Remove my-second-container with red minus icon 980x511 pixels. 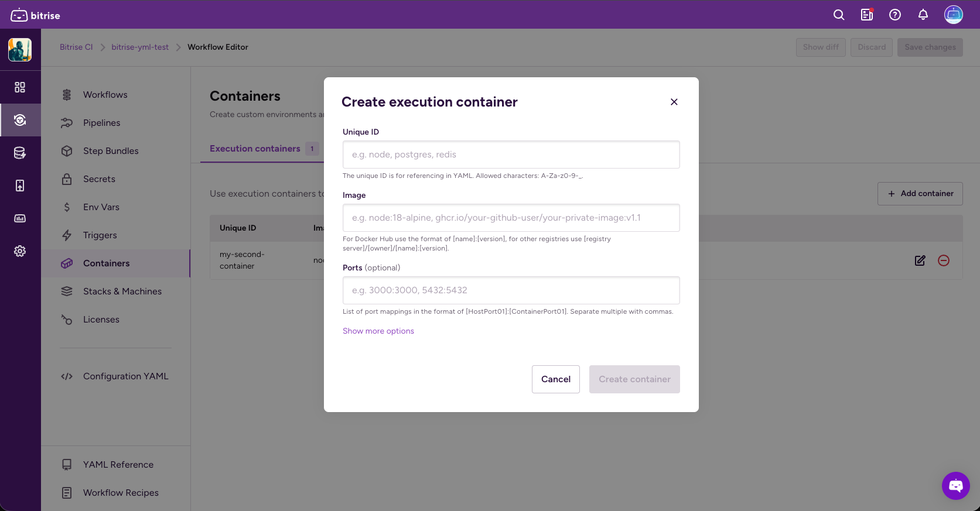pyautogui.click(x=944, y=260)
